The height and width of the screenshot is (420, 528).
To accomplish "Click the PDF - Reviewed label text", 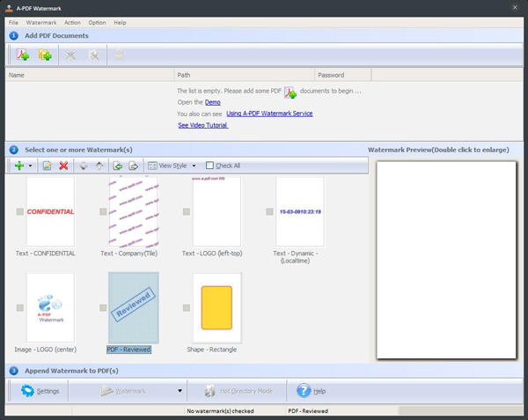I will click(128, 350).
